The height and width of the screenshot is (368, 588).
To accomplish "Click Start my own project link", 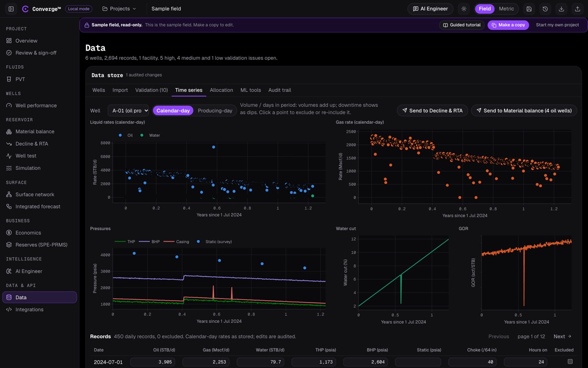I will pyautogui.click(x=558, y=25).
